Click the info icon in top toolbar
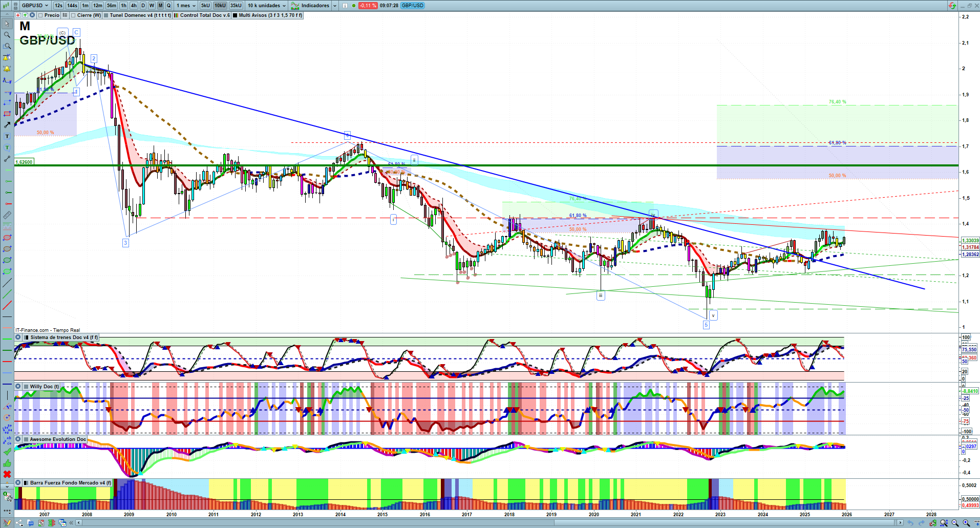980x528 pixels. coord(345,6)
